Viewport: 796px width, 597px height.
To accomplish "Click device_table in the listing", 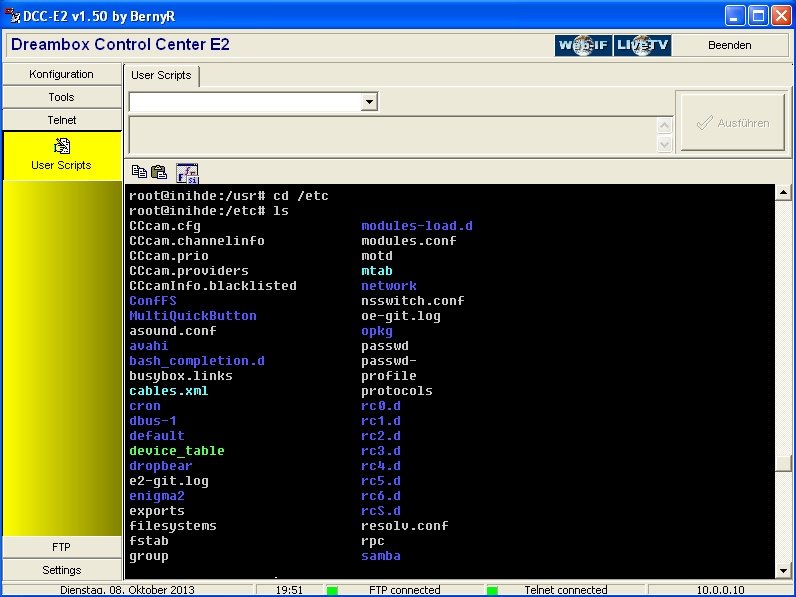I will click(177, 451).
